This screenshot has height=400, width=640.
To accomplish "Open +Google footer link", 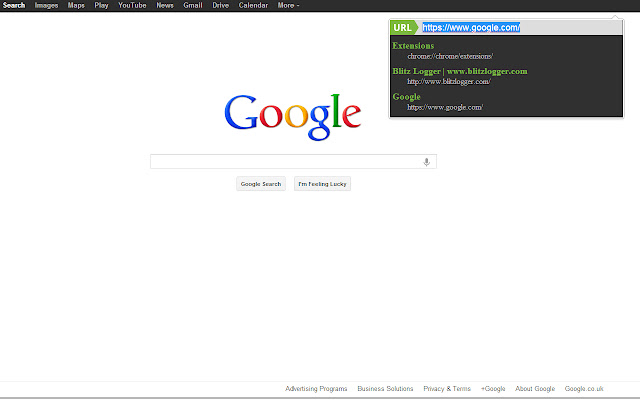I will point(493,389).
